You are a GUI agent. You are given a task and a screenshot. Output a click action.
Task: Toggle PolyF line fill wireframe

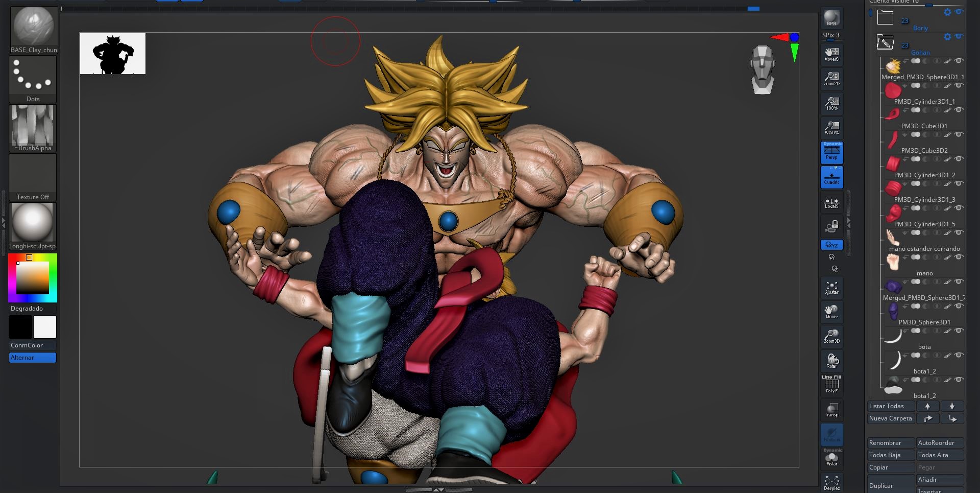(x=831, y=384)
